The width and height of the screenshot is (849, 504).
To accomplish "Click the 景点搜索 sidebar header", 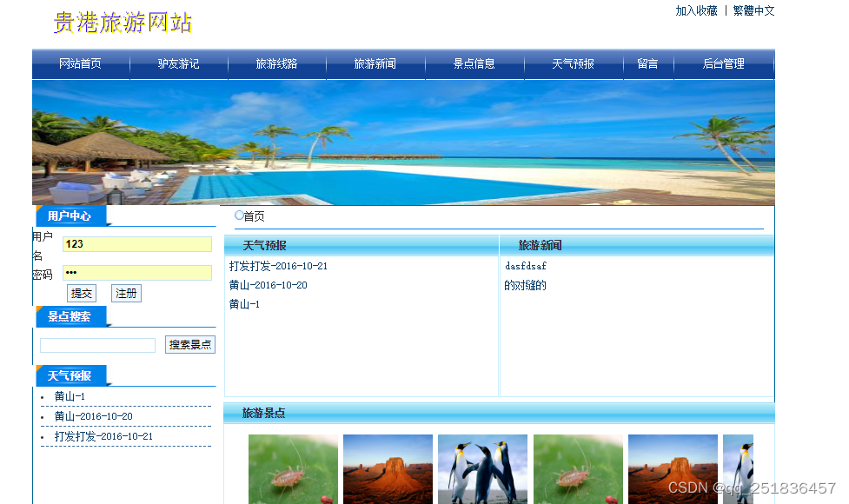I will 70,316.
